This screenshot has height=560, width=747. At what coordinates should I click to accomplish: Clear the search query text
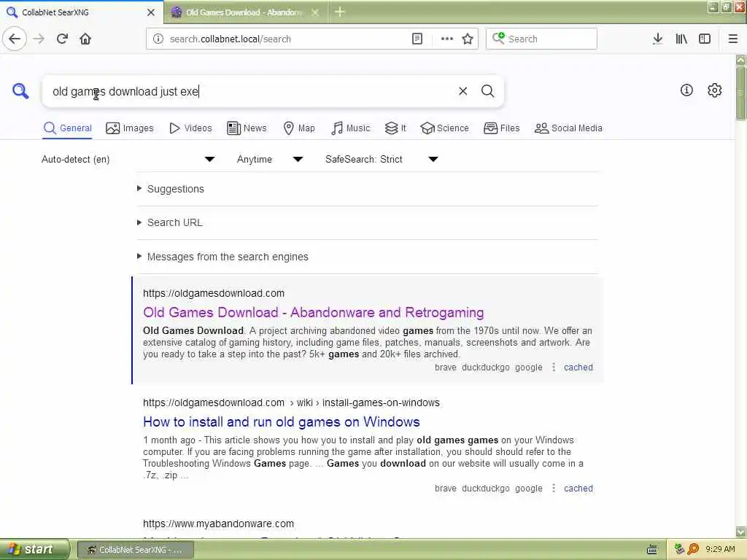462,91
